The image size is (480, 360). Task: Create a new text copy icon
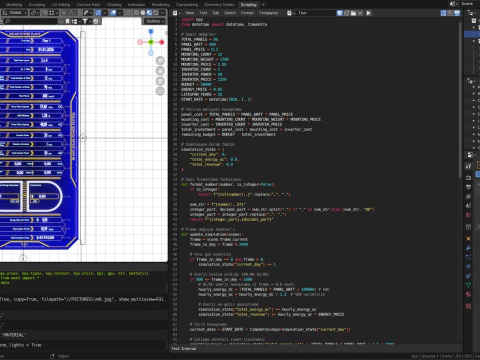[x=346, y=13]
